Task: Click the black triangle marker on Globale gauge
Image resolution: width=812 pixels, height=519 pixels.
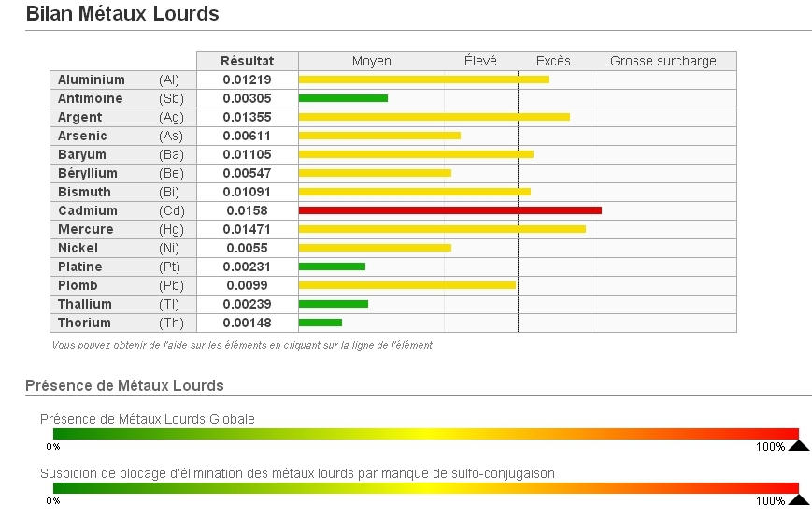Action: (798, 445)
